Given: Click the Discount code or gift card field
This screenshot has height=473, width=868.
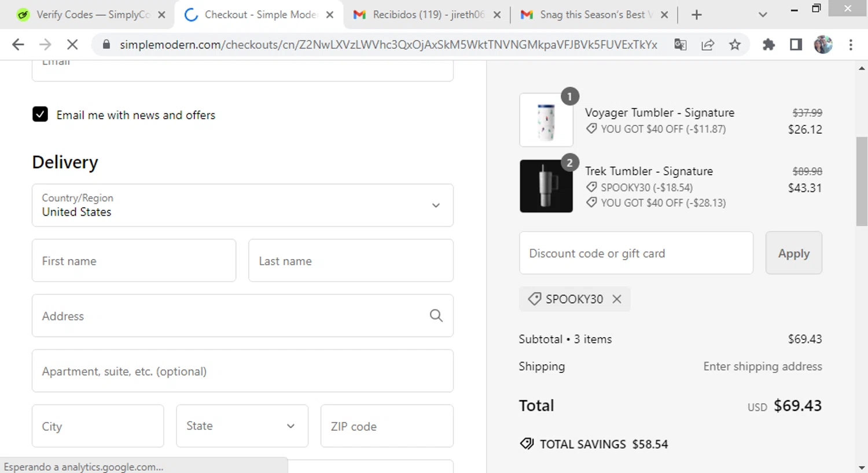Looking at the screenshot, I should (x=636, y=253).
